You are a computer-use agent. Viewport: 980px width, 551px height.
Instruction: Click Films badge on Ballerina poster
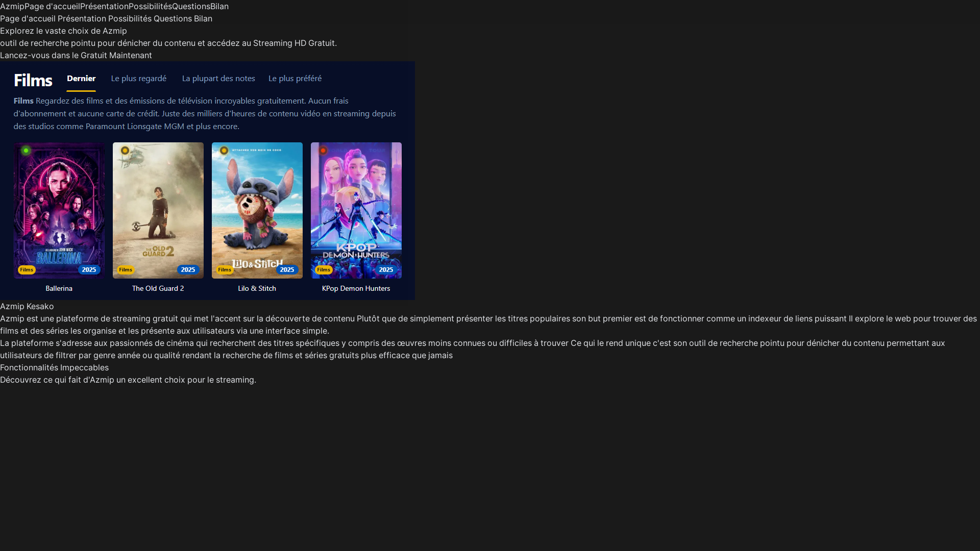click(x=27, y=270)
